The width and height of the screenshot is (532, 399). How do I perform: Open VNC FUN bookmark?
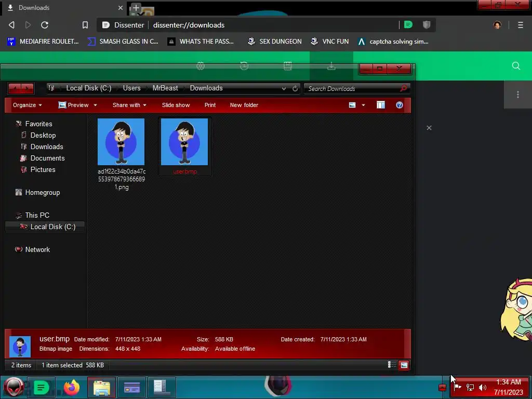coord(330,42)
